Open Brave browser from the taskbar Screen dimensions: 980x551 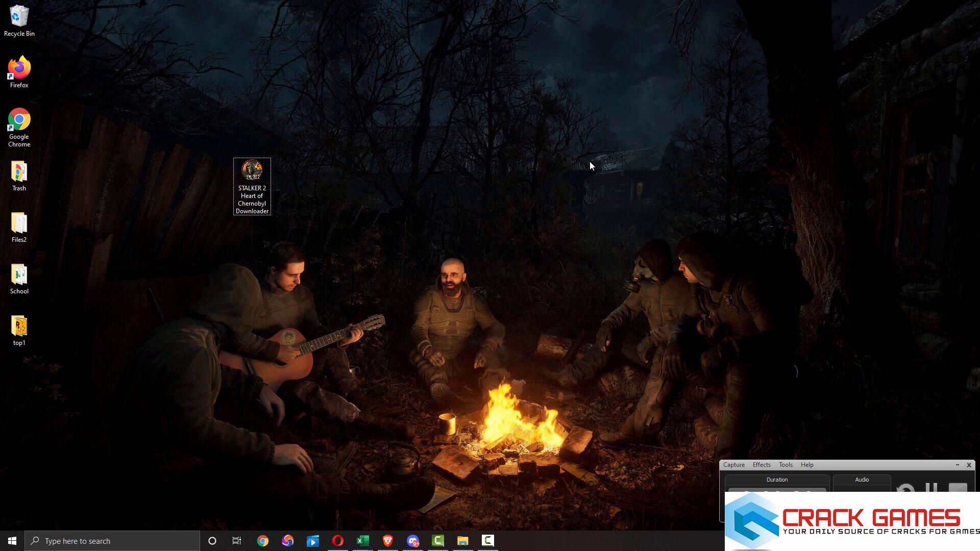coord(388,541)
